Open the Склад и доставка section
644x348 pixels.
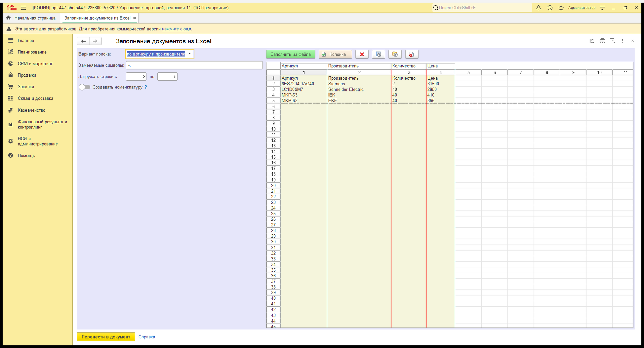(x=36, y=98)
